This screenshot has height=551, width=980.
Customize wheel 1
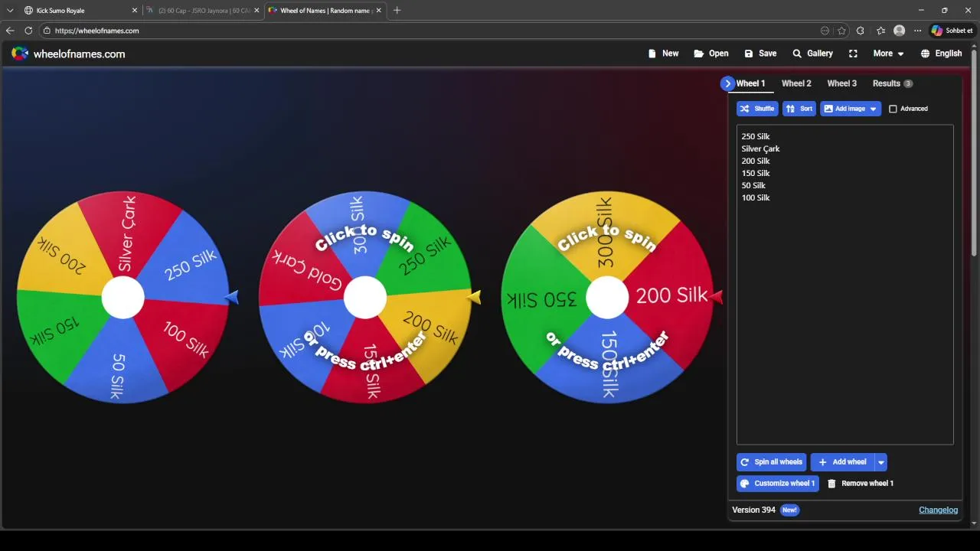[777, 484]
